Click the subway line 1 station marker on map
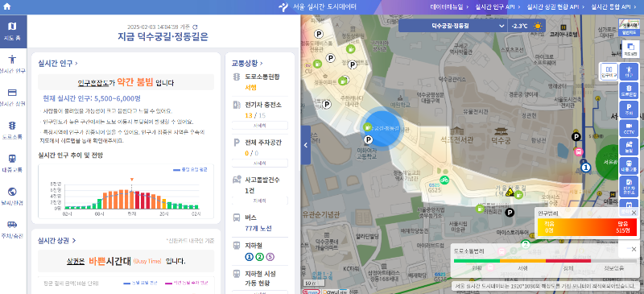Image resolution: width=644 pixels, height=294 pixels. tap(586, 167)
